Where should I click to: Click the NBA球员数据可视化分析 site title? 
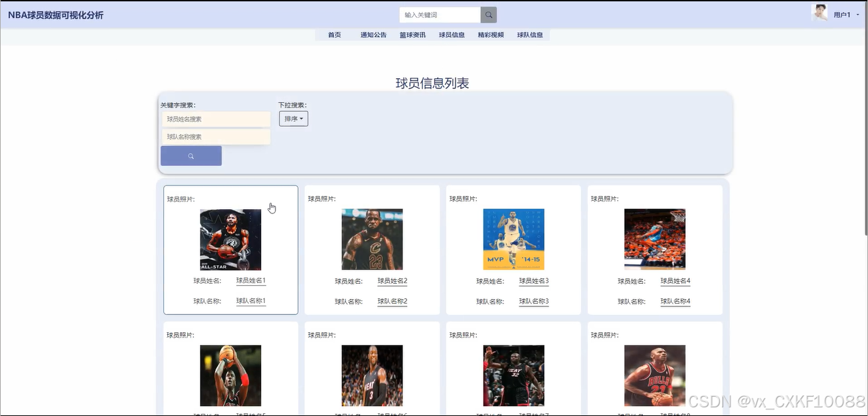(x=56, y=15)
